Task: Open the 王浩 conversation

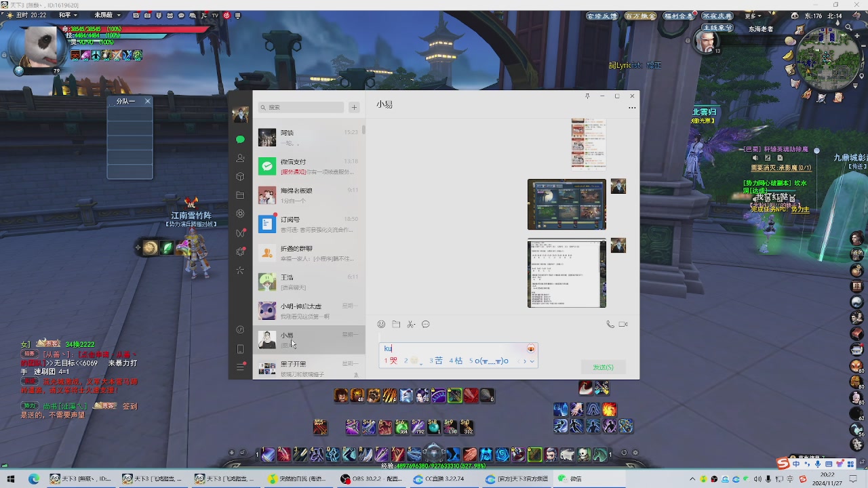Action: coord(309,282)
